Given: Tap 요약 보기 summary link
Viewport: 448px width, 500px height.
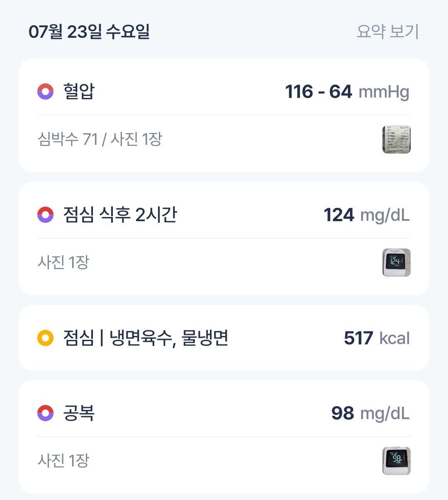Looking at the screenshot, I should click(x=388, y=32).
